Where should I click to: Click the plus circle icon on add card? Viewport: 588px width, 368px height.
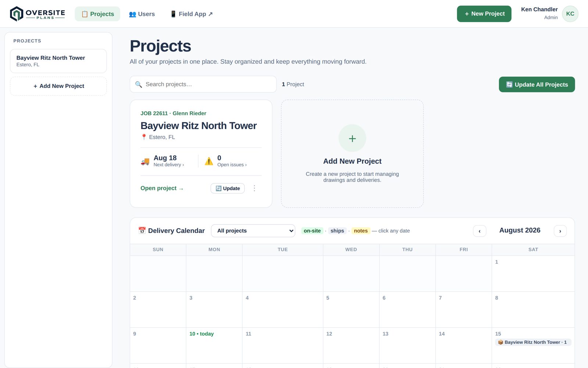tap(352, 138)
